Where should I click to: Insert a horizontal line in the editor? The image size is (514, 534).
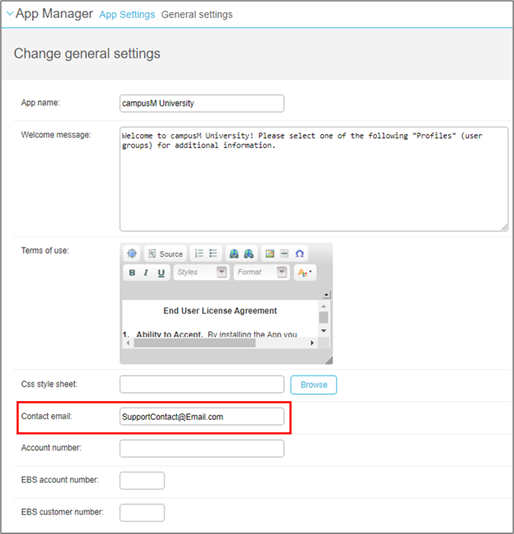click(x=284, y=254)
